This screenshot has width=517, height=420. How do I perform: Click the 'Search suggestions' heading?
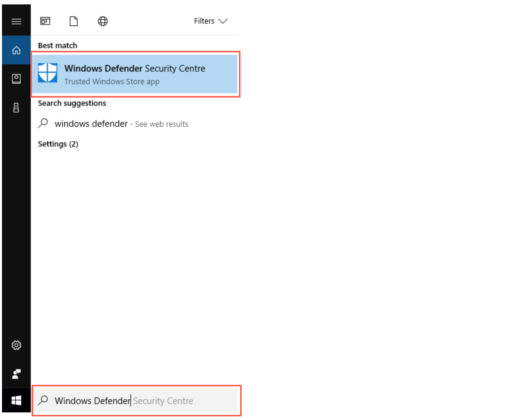pyautogui.click(x=72, y=103)
